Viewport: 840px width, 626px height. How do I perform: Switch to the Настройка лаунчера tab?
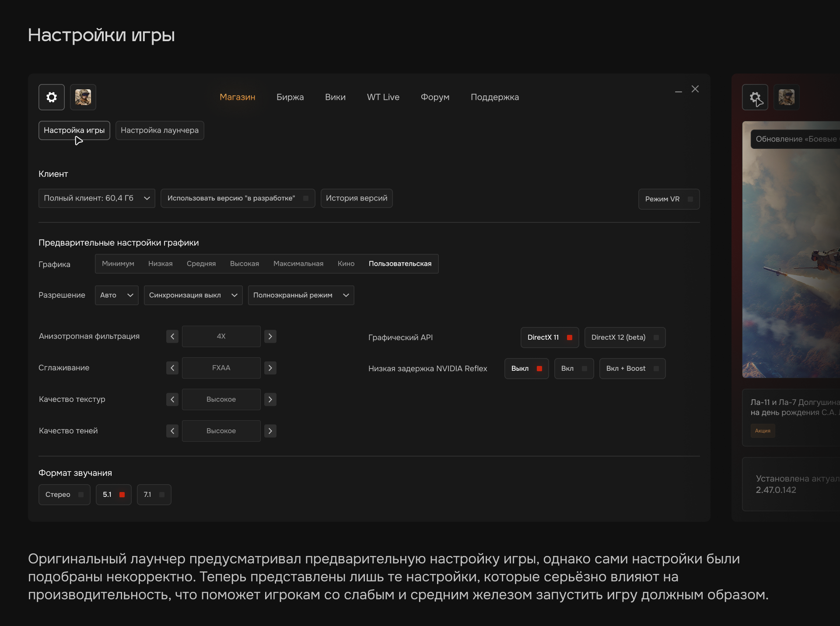pyautogui.click(x=160, y=130)
